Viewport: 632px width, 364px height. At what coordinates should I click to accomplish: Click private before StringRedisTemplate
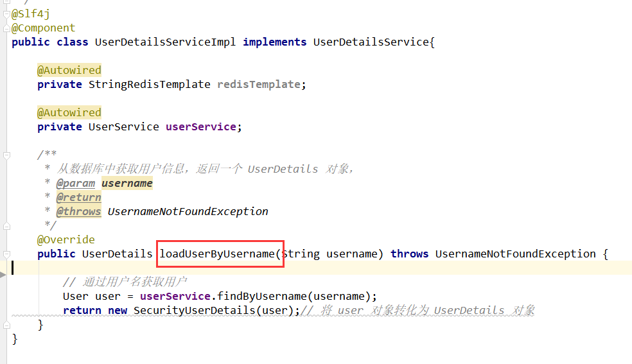point(59,84)
